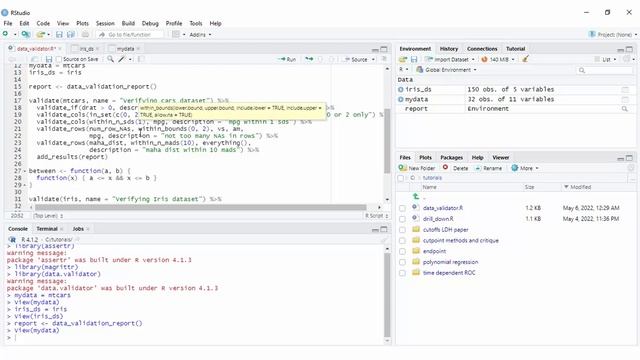
Task: Click the Print icon in main toolbar
Action: [x=85, y=35]
